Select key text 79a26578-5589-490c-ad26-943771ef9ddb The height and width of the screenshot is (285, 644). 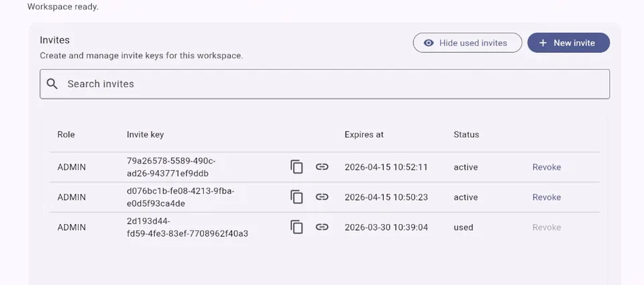(x=171, y=167)
